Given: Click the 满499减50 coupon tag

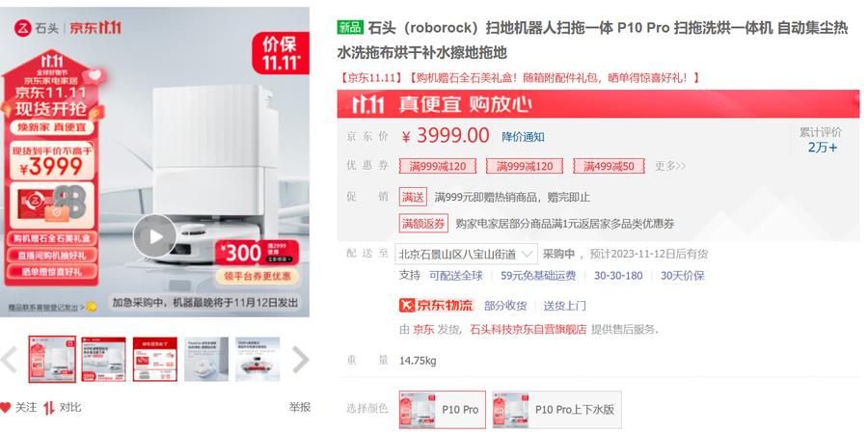Looking at the screenshot, I should [609, 166].
